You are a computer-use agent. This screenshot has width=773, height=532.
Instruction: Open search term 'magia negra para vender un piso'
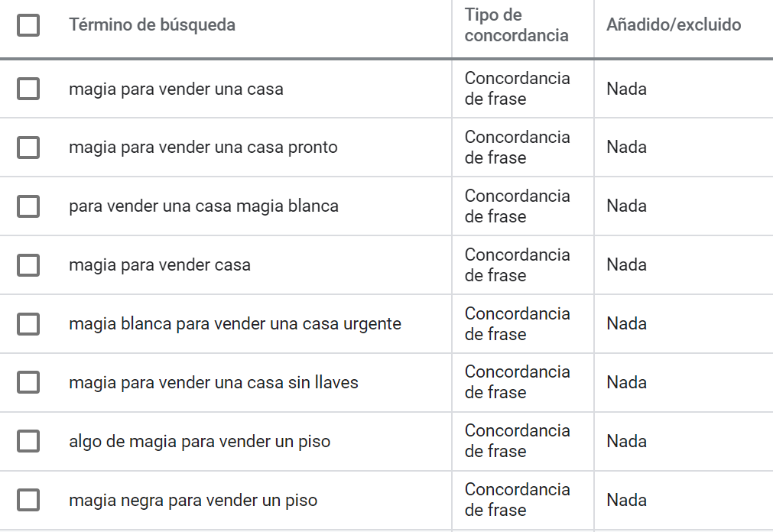[193, 501]
